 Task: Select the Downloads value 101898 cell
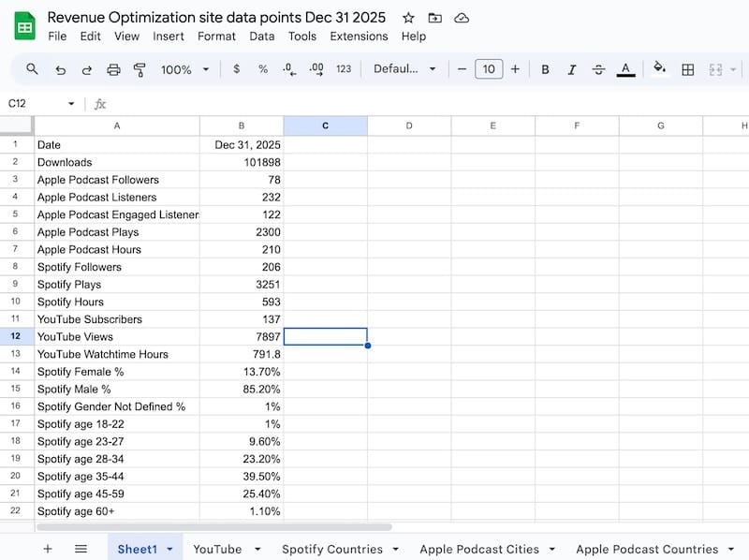[x=242, y=162]
